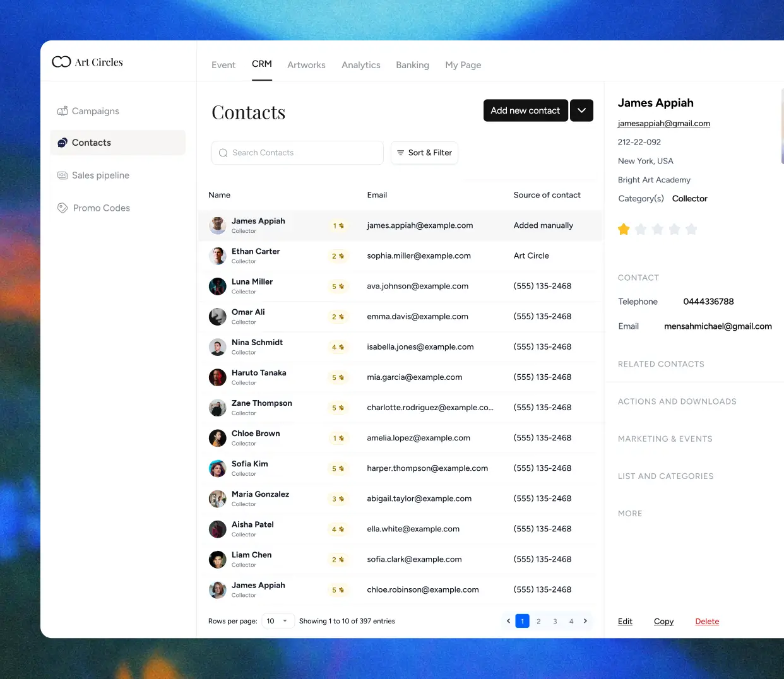The image size is (784, 679).
Task: Click the Art Circles logo
Action: point(87,61)
